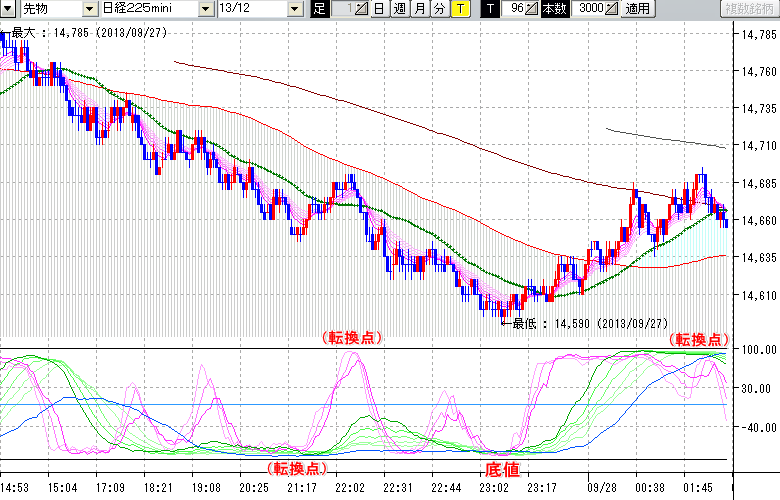Switch to the 分 (minute) timeframe
This screenshot has height=500, width=780.
pos(439,9)
